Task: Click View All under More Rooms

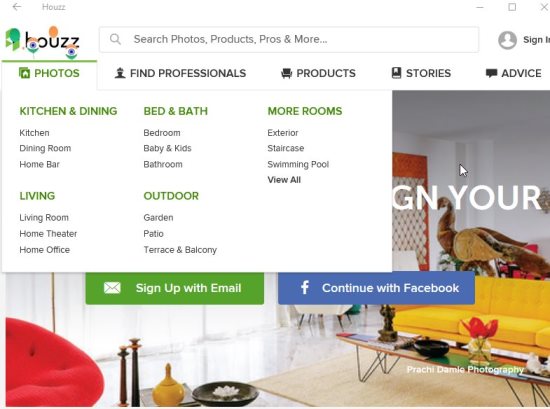Action: [x=284, y=180]
